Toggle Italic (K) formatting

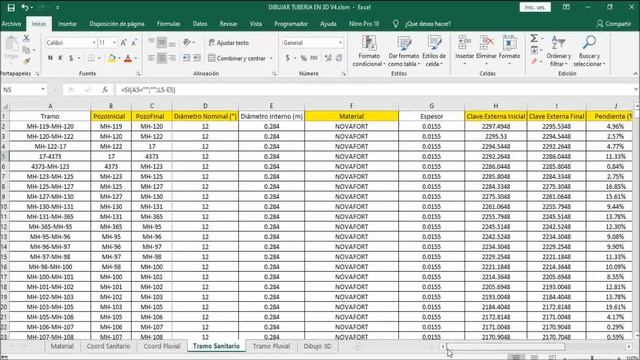(x=60, y=58)
